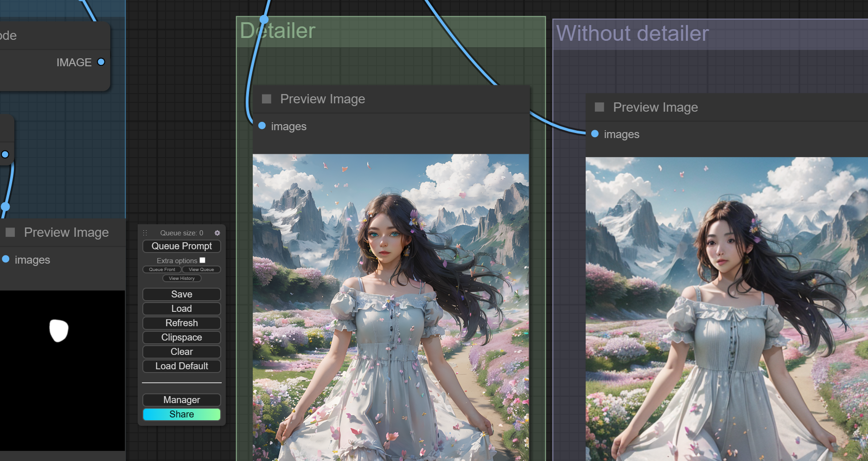Click the Preview Image title in the Detailer group
868x461 pixels.
click(323, 99)
